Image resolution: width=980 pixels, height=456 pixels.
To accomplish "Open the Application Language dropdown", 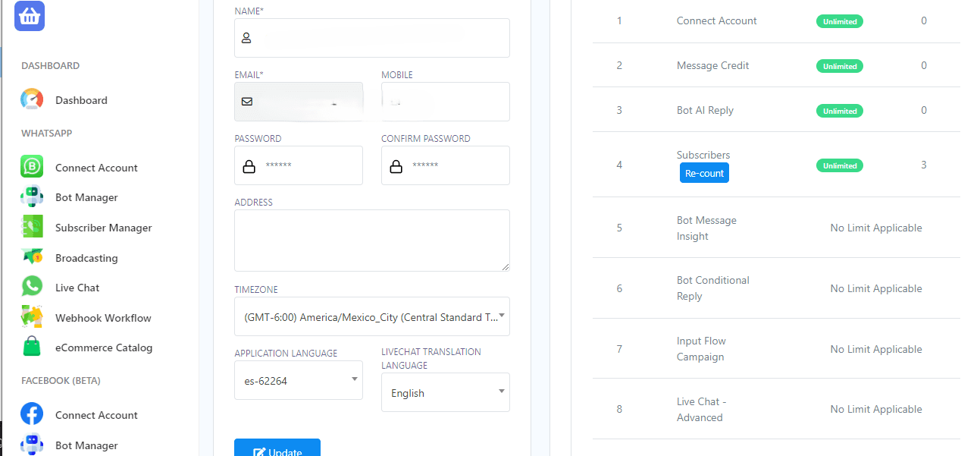I will click(x=298, y=380).
